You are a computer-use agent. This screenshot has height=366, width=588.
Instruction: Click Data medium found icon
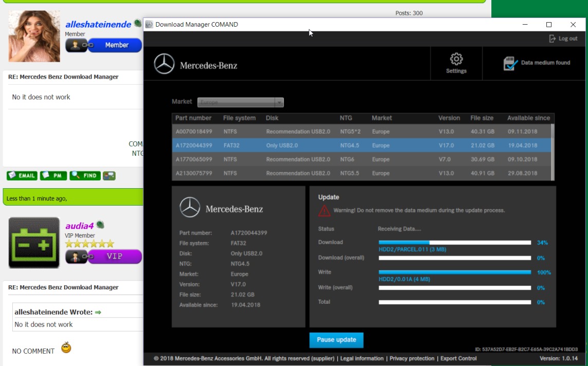[x=510, y=63]
